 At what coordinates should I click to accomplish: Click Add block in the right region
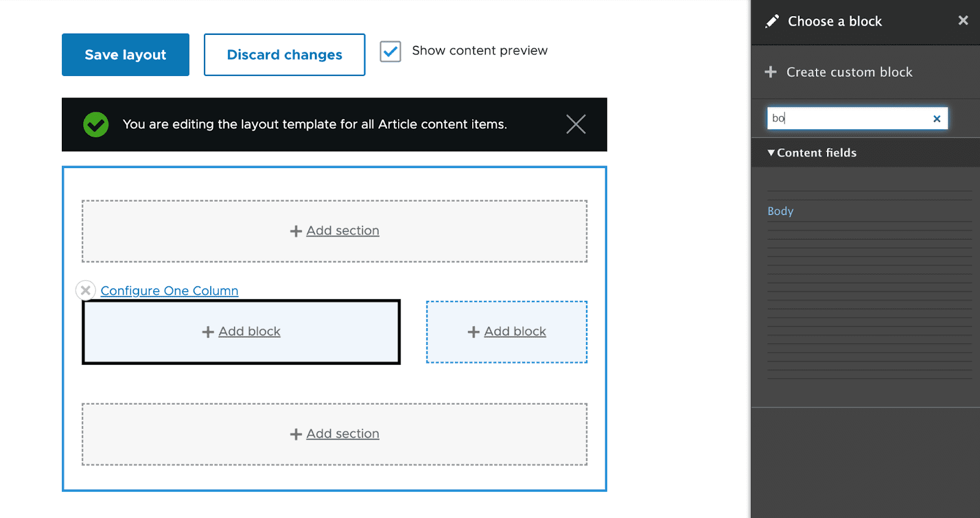(514, 332)
